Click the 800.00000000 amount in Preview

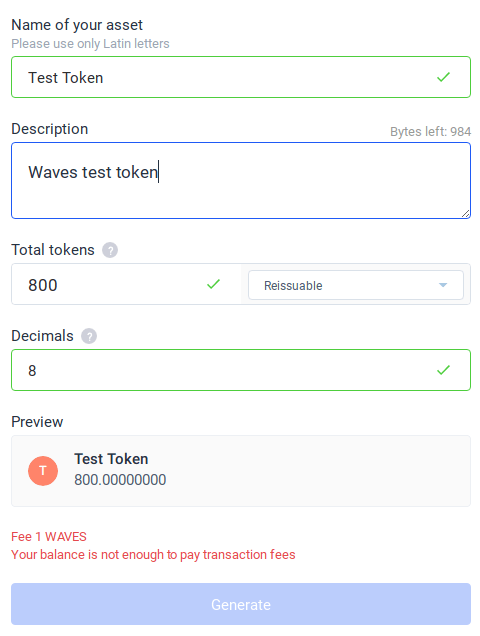point(120,480)
